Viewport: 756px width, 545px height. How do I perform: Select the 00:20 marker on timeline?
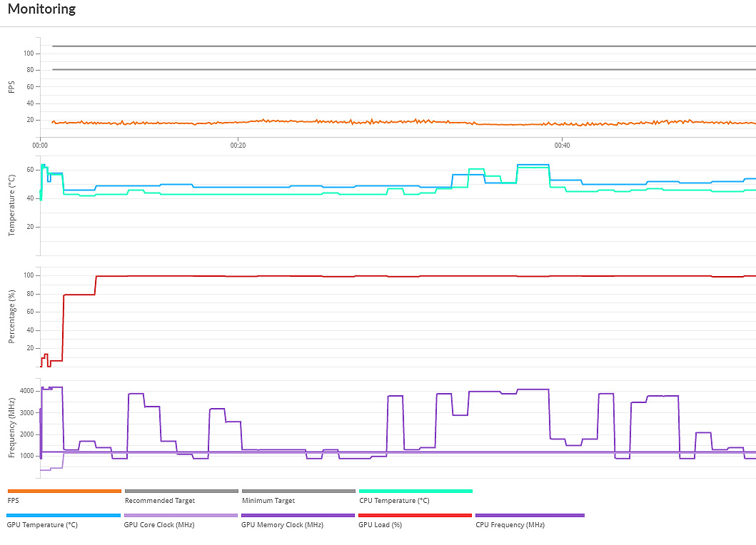click(238, 146)
